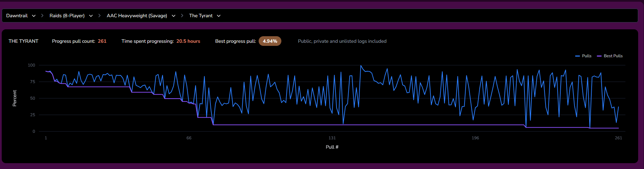Expand the Dawntrail dropdown chevron
This screenshot has width=644, height=169.
pos(34,16)
